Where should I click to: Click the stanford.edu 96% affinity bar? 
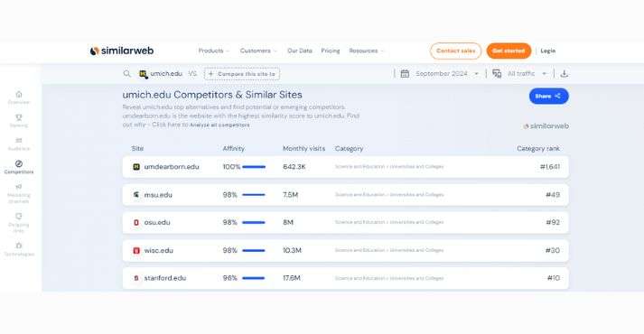[x=254, y=278]
